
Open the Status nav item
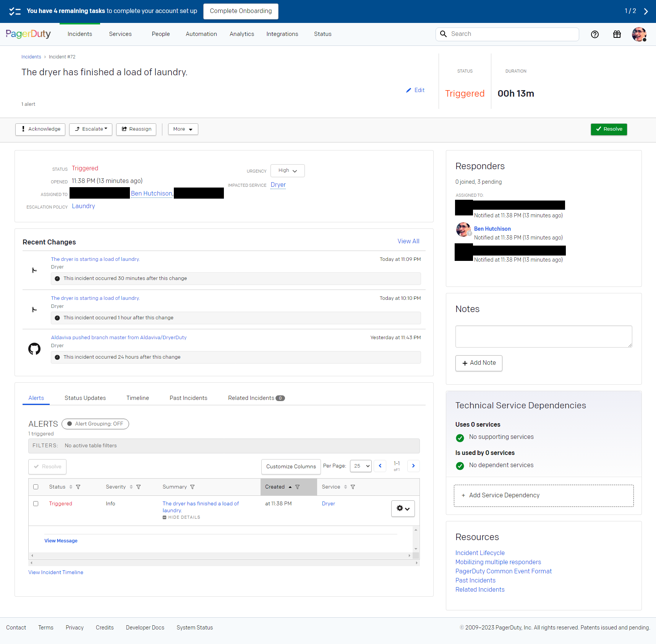323,34
